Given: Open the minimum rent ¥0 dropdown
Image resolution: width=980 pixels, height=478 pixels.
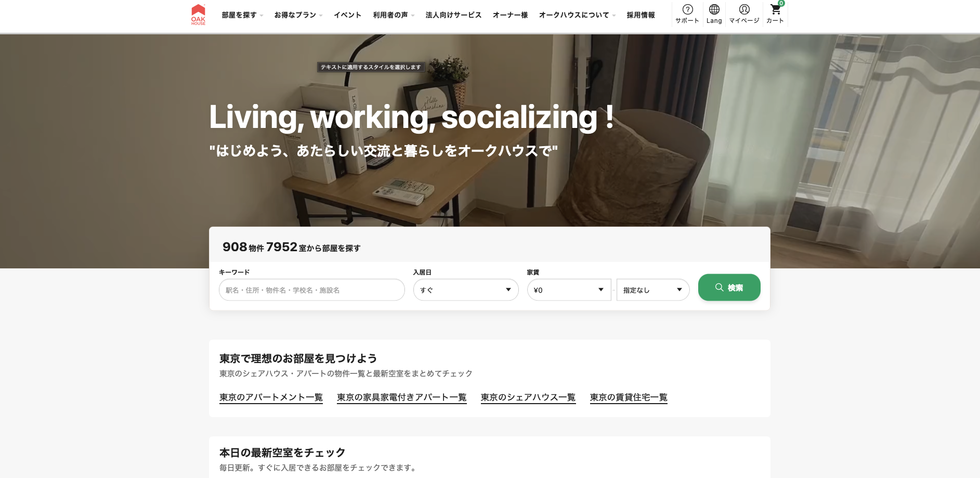Looking at the screenshot, I should [569, 290].
